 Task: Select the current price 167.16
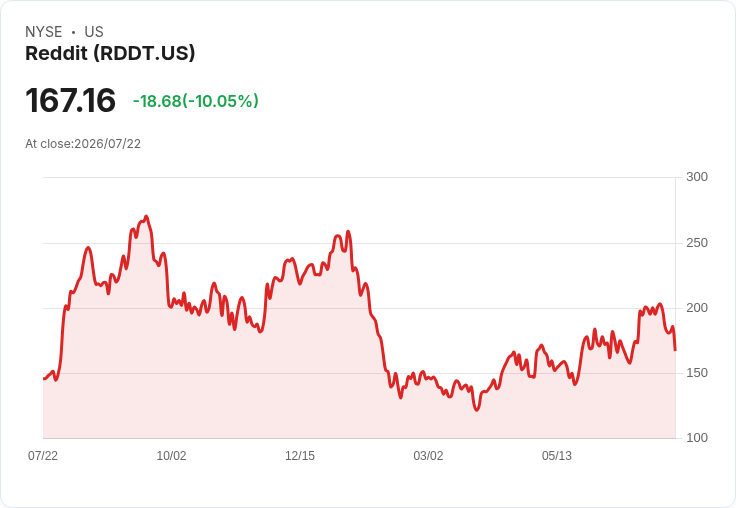[x=70, y=100]
